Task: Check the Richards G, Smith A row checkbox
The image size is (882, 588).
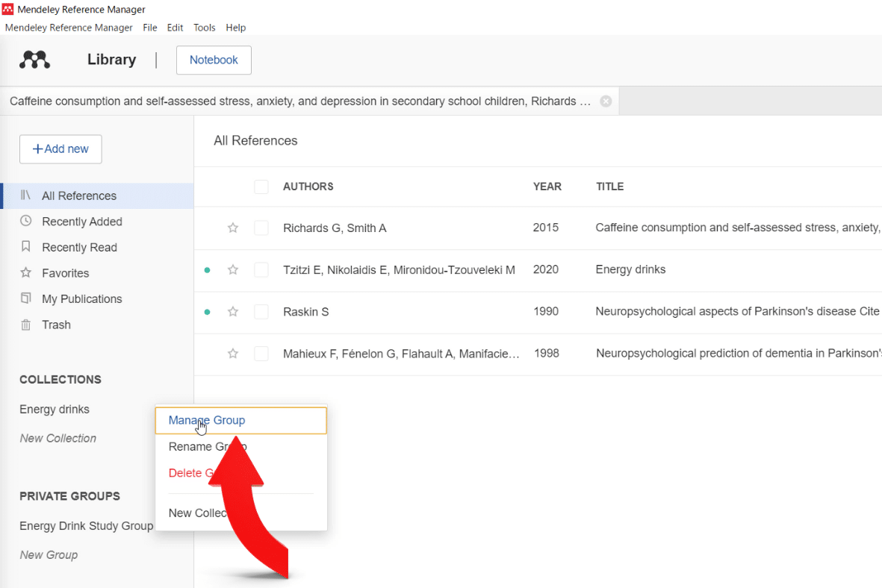Action: [261, 228]
